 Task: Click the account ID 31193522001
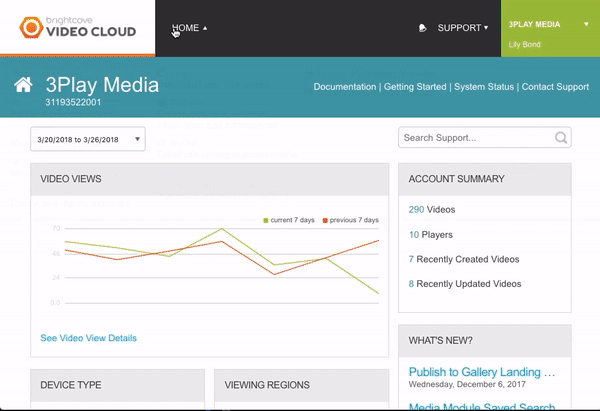(73, 102)
